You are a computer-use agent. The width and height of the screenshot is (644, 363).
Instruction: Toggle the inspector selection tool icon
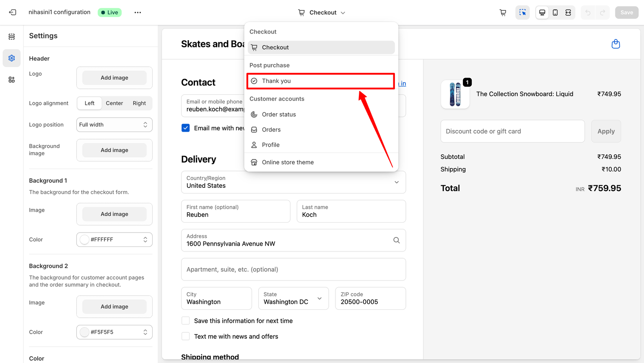522,13
